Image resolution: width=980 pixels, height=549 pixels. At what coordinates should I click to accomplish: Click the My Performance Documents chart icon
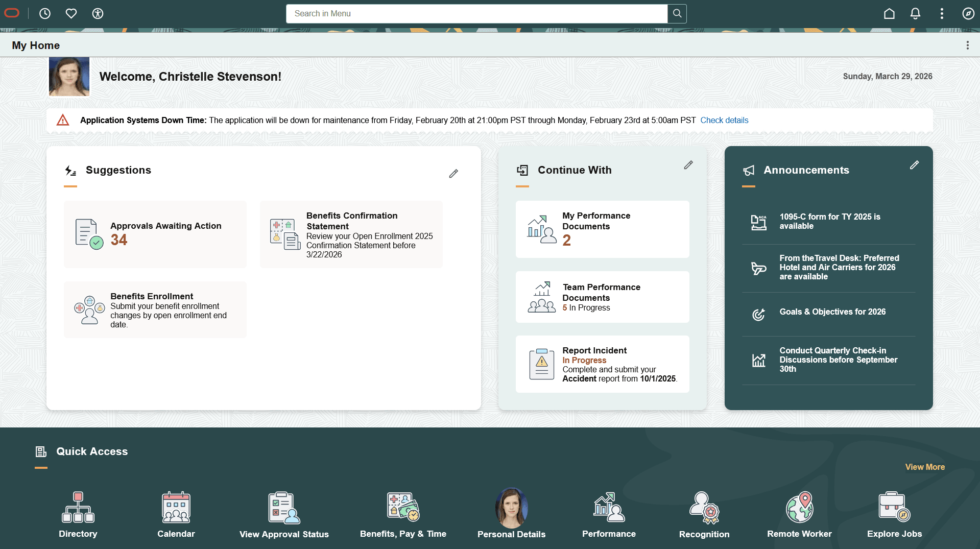[542, 229]
